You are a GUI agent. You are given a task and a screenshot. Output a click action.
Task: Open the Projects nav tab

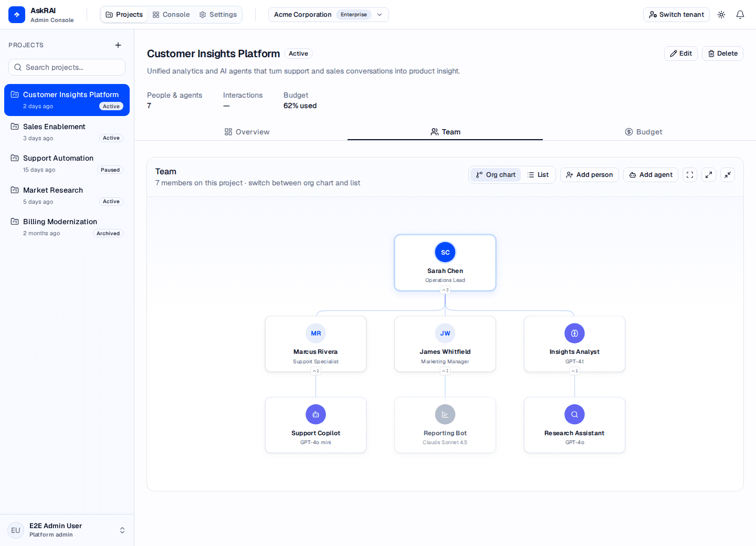tap(124, 15)
